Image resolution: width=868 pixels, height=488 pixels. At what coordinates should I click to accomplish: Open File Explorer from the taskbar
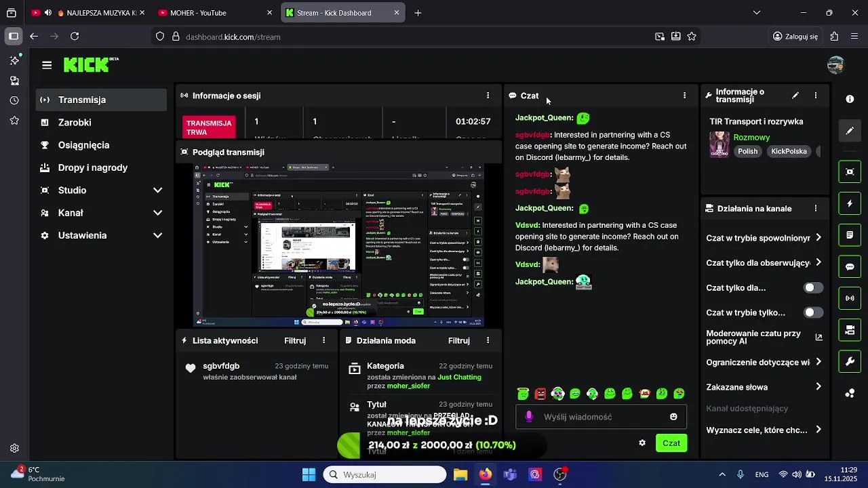460,474
